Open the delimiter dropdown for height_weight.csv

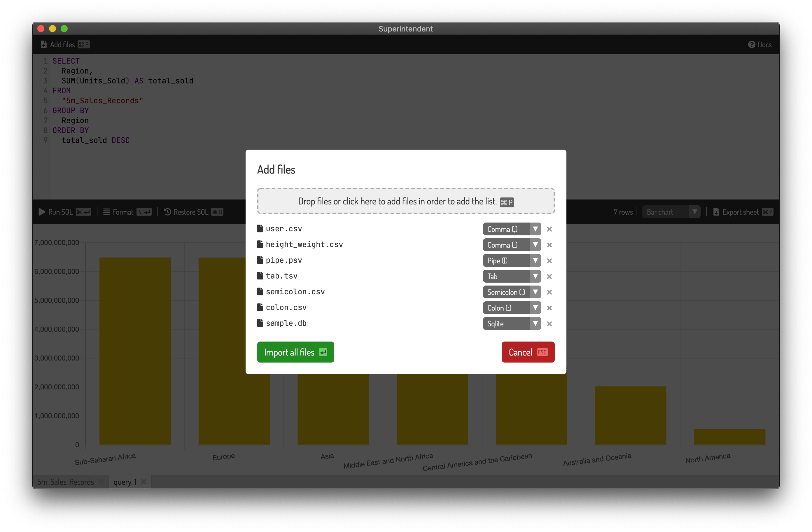(512, 245)
